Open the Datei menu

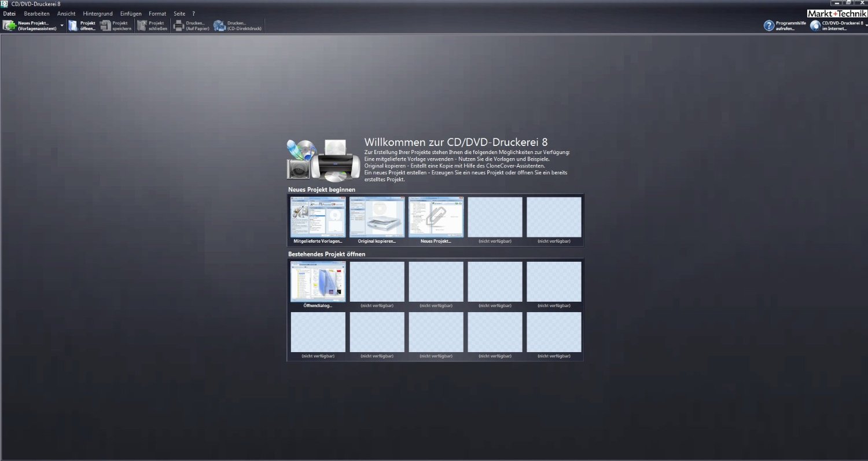click(x=9, y=13)
